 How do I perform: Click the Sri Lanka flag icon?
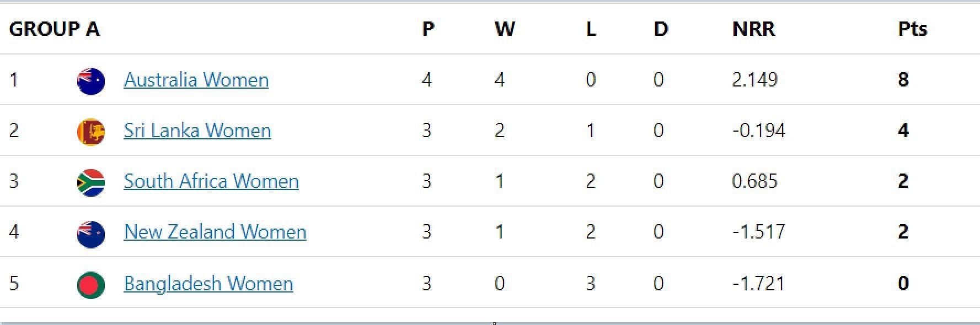point(91,132)
